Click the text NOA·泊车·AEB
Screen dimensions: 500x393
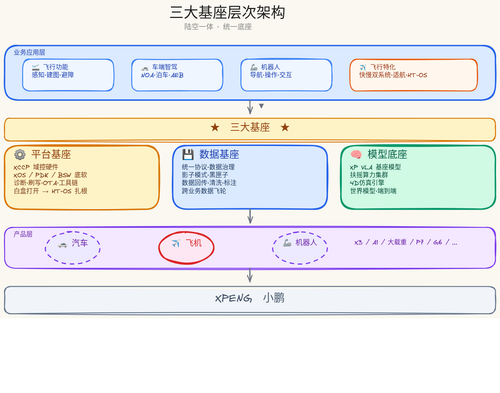click(162, 75)
